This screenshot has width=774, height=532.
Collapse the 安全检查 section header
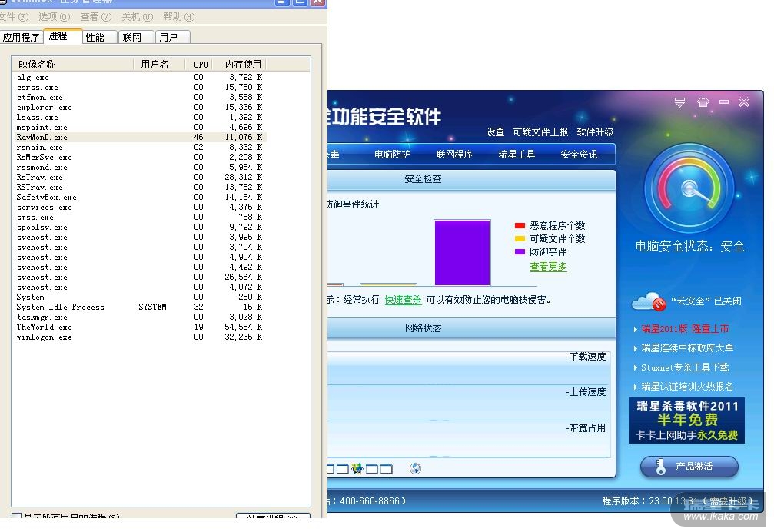tap(471, 180)
